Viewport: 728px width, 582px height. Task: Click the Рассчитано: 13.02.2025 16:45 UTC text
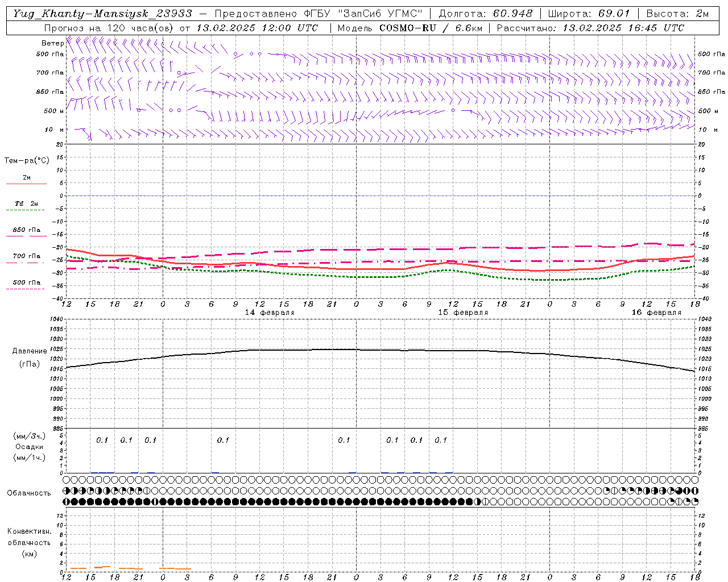(x=590, y=28)
